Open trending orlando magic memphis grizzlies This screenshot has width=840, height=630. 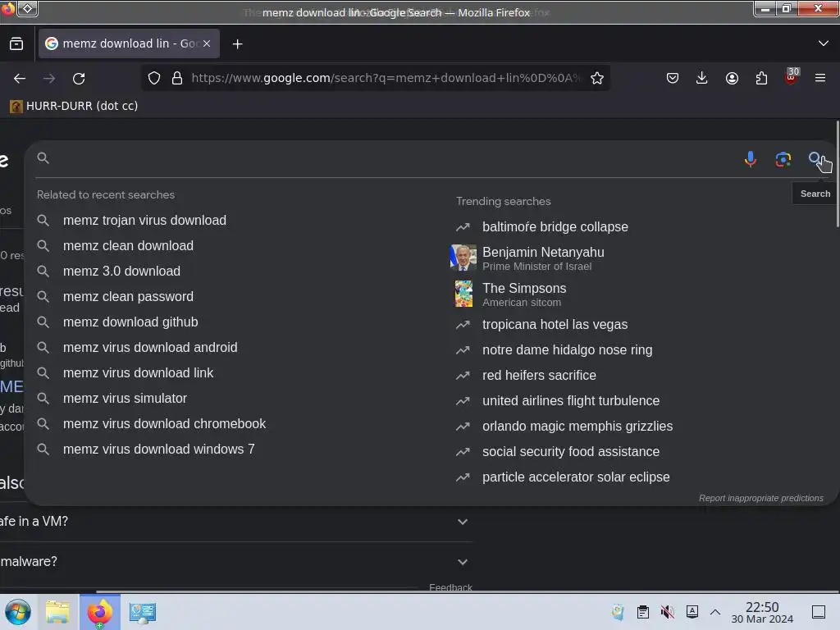pos(577,427)
